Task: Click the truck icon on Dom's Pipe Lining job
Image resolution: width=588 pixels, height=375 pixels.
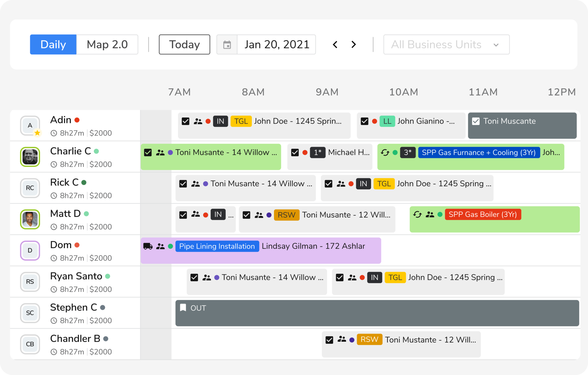Action: tap(148, 247)
